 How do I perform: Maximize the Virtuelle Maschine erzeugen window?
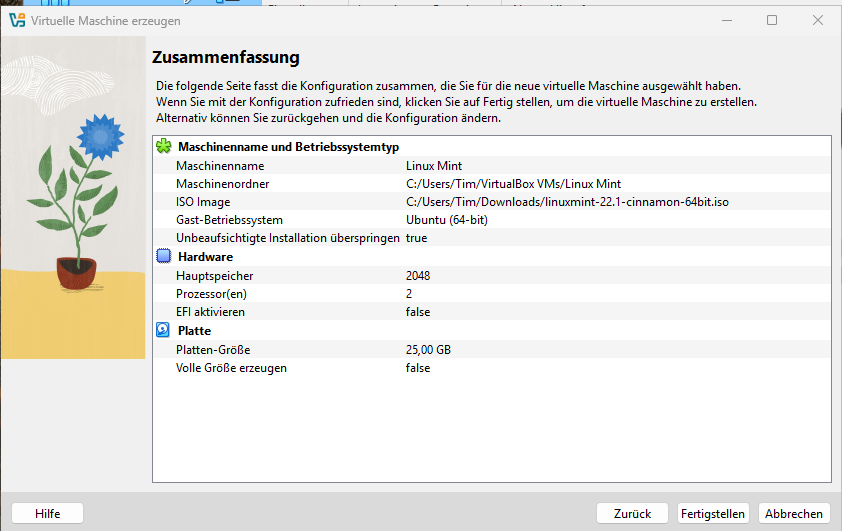(772, 20)
